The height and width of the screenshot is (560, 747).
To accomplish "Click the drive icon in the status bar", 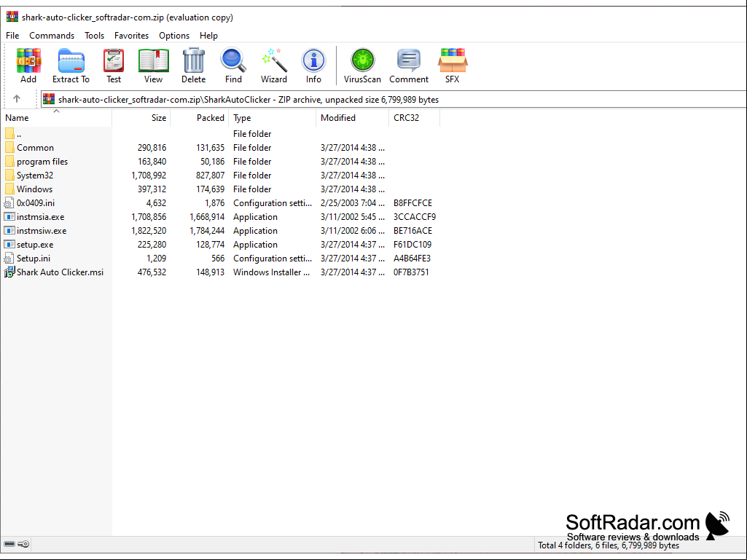I will [x=9, y=544].
